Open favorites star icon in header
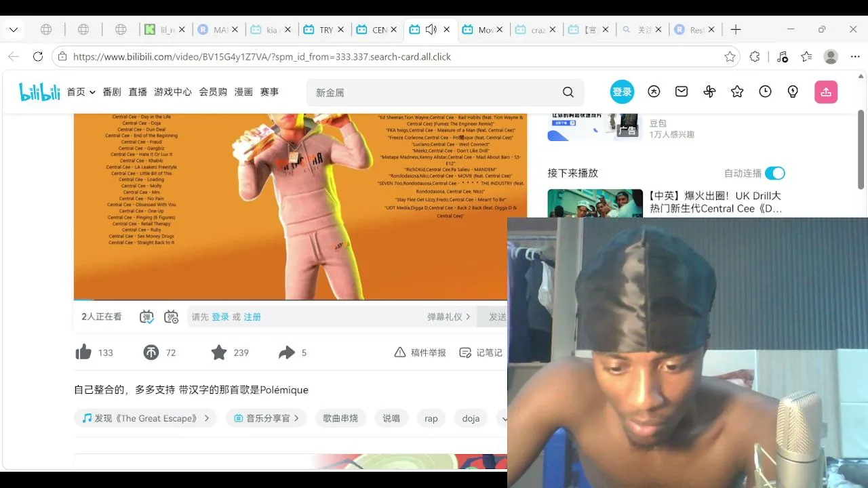The height and width of the screenshot is (488, 868). (737, 91)
